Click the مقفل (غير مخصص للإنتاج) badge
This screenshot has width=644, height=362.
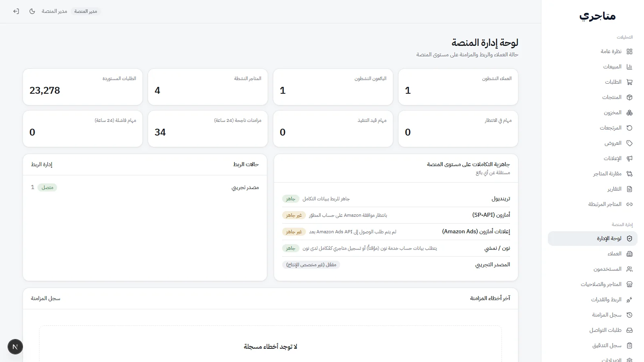pos(311,265)
